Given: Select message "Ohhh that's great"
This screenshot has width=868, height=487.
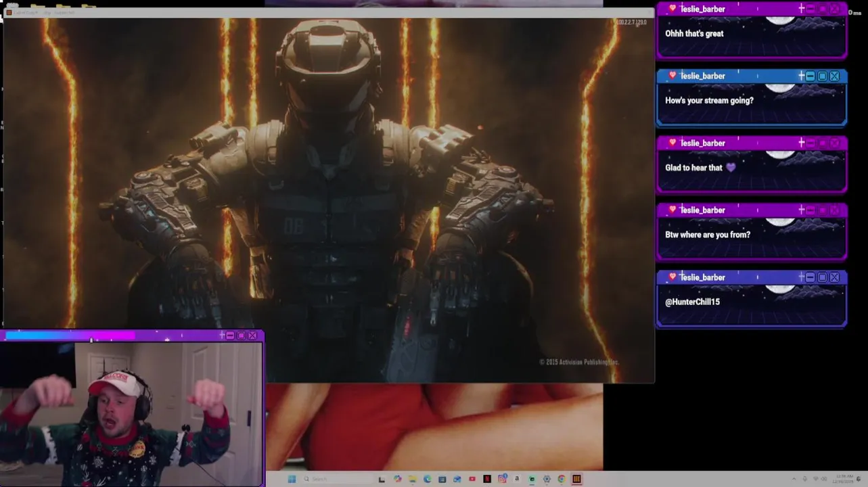Looking at the screenshot, I should coord(694,33).
